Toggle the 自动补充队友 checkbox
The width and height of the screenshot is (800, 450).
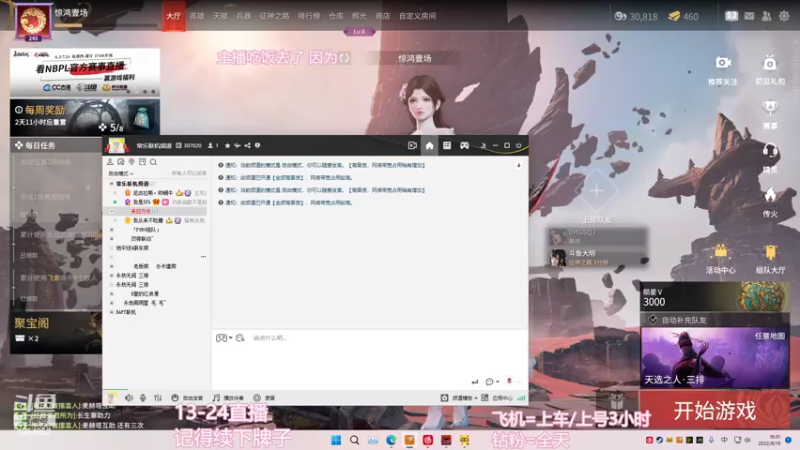tap(653, 320)
